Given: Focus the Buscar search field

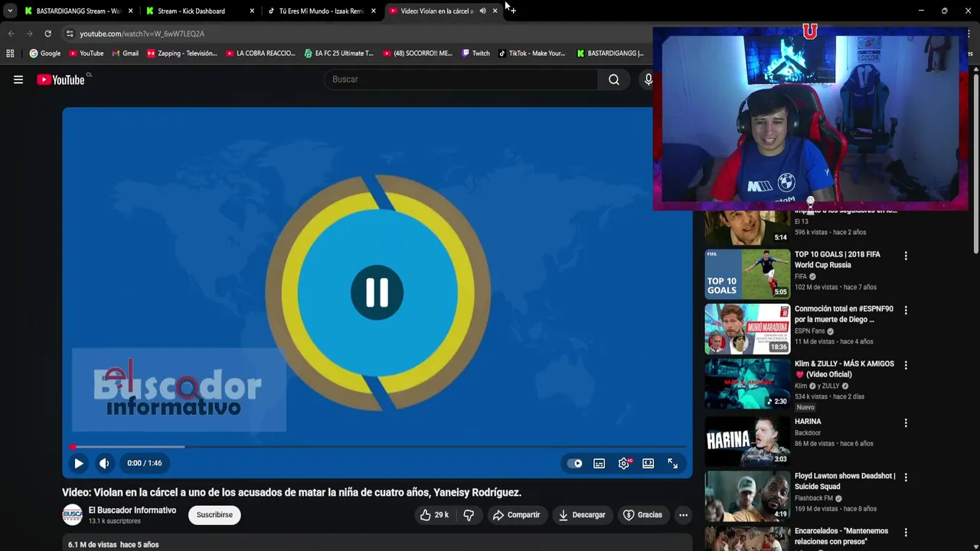Looking at the screenshot, I should click(462, 80).
